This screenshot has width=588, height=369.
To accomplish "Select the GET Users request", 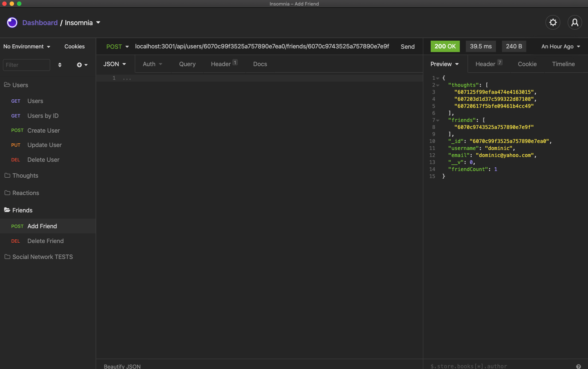I will tap(48, 101).
